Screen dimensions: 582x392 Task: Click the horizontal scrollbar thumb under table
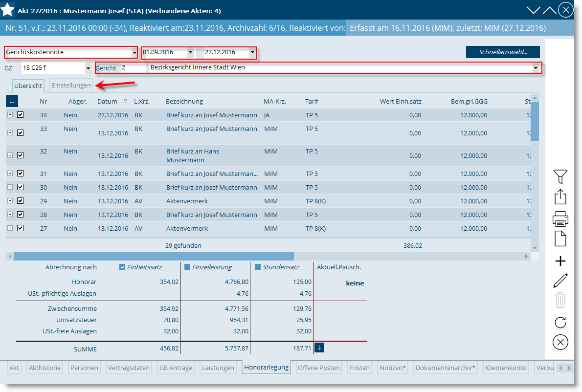pyautogui.click(x=154, y=256)
